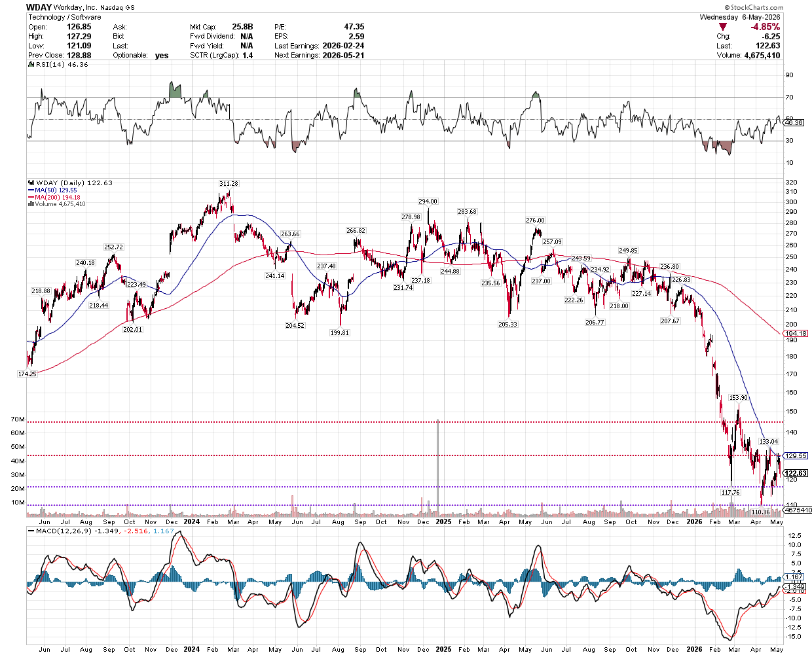Image resolution: width=812 pixels, height=655 pixels.
Task: Click the EPS 2.59 value
Action: coord(356,37)
